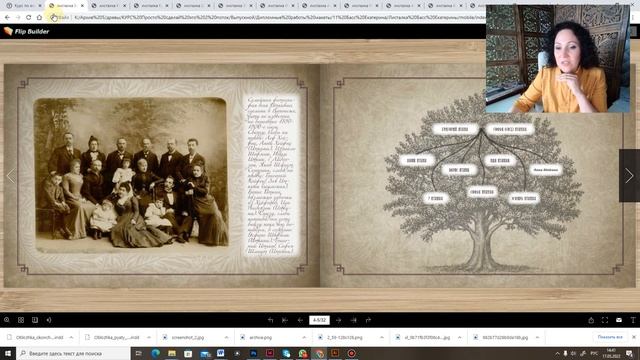Switch to the first browser tab titled Курс
The height and width of the screenshot is (360, 640).
23,6
